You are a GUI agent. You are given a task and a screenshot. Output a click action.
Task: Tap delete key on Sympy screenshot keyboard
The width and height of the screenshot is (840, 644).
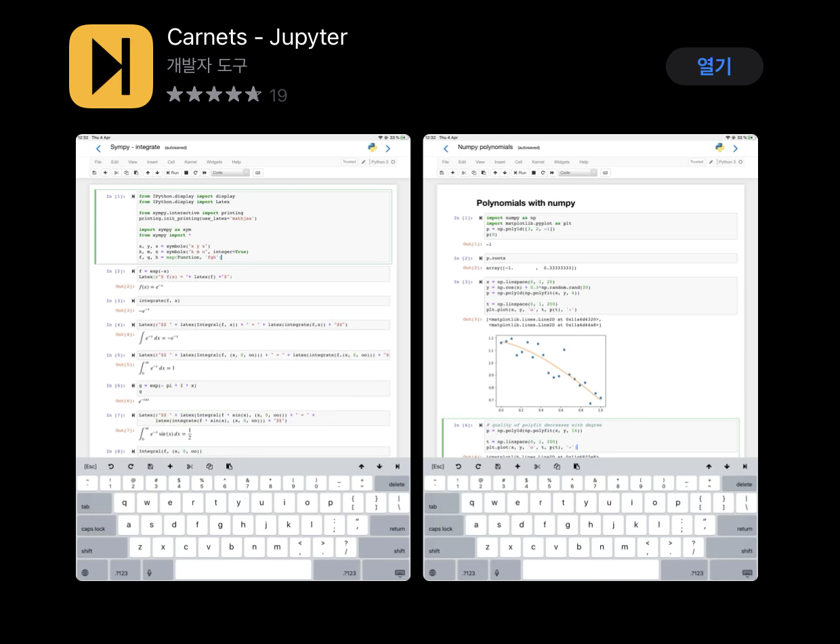click(392, 484)
